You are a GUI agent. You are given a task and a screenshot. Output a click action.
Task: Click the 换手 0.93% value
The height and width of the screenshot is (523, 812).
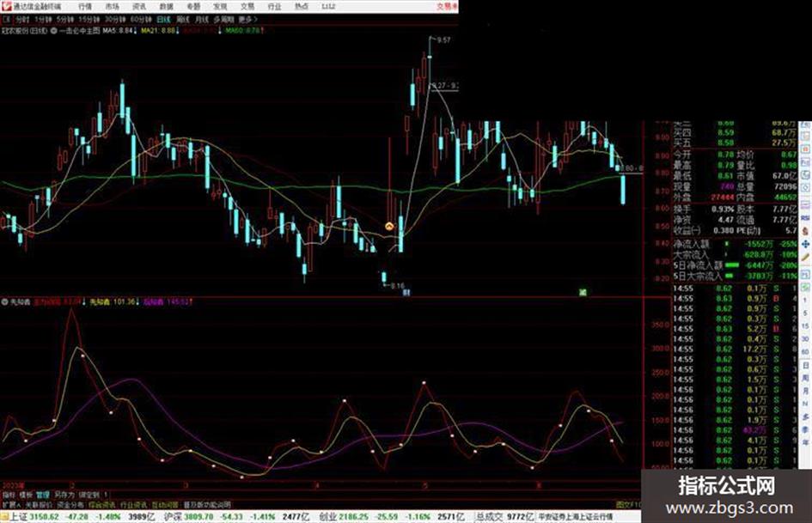(x=724, y=210)
